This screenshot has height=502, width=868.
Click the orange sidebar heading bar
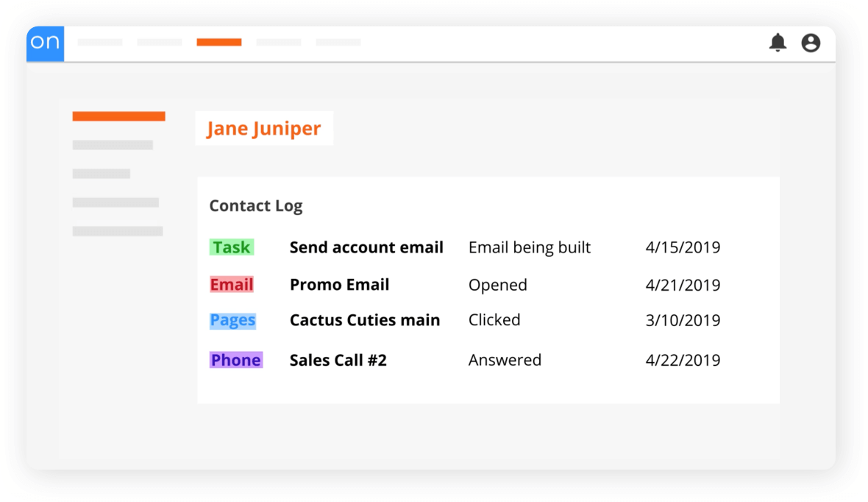(x=118, y=115)
